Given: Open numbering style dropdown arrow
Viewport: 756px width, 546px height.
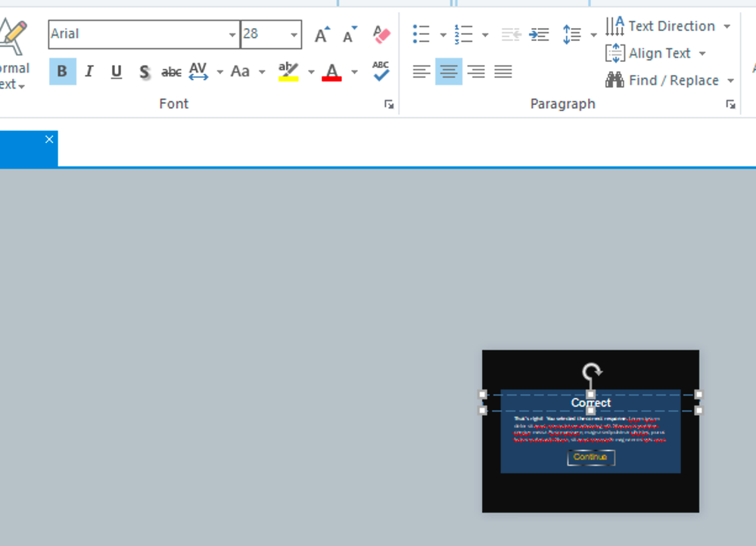Looking at the screenshot, I should (485, 36).
